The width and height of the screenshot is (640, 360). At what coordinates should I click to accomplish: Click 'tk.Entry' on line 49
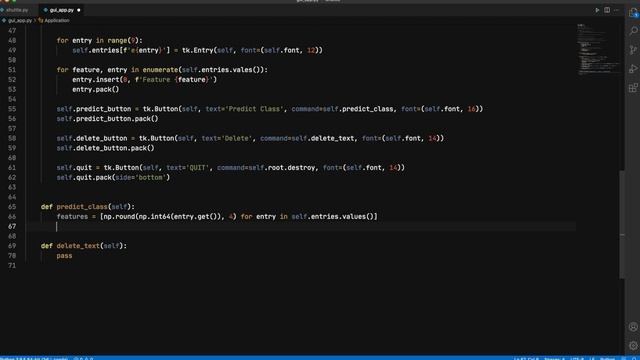[198, 50]
